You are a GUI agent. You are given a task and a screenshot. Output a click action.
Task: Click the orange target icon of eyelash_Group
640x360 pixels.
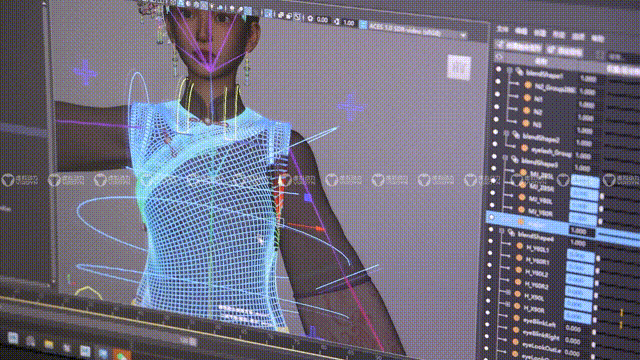pos(525,148)
